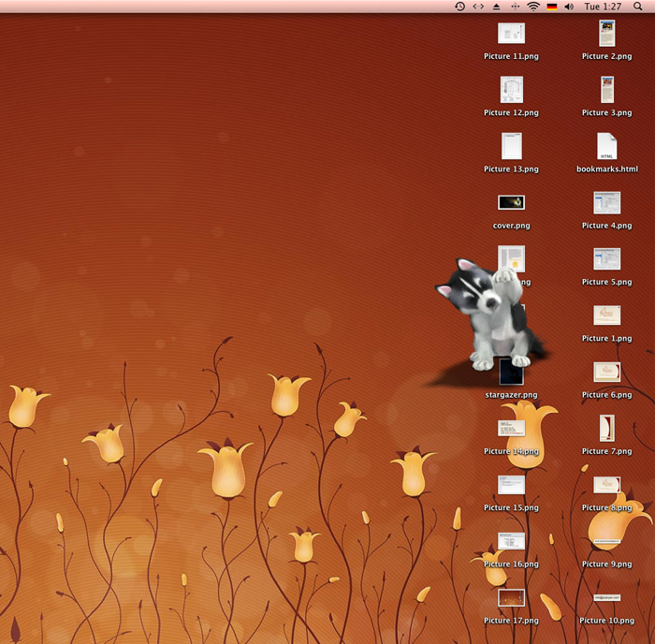Select the Picture 2.png file
Viewport: 655px width, 644px height.
tap(607, 34)
